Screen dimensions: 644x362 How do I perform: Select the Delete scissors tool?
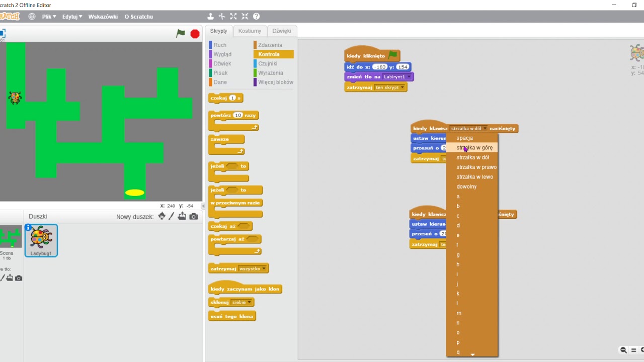click(x=222, y=17)
